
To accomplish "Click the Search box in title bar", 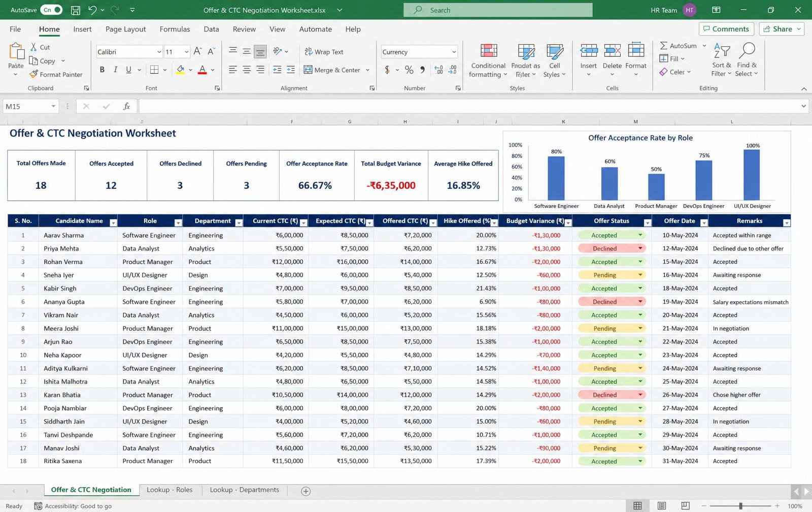I will point(498,10).
